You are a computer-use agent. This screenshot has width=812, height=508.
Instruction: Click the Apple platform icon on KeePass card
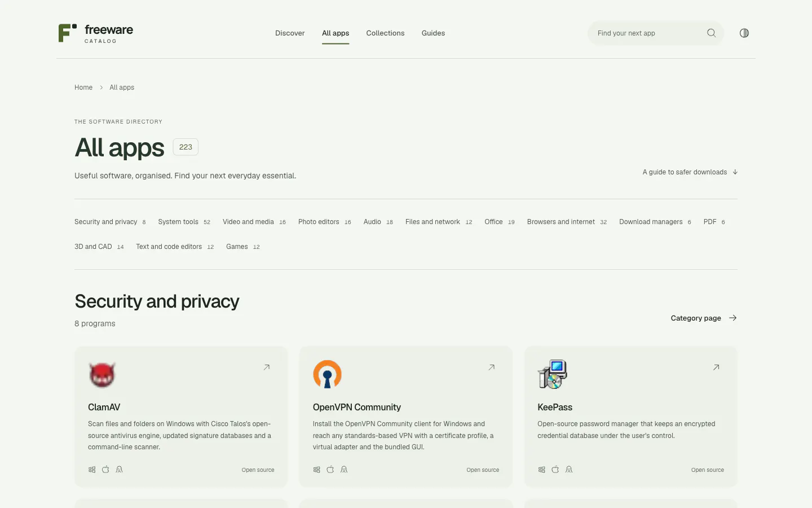[555, 470]
